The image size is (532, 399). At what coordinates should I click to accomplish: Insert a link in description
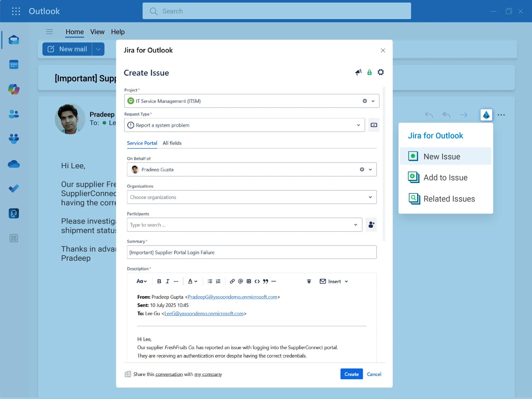(x=232, y=281)
